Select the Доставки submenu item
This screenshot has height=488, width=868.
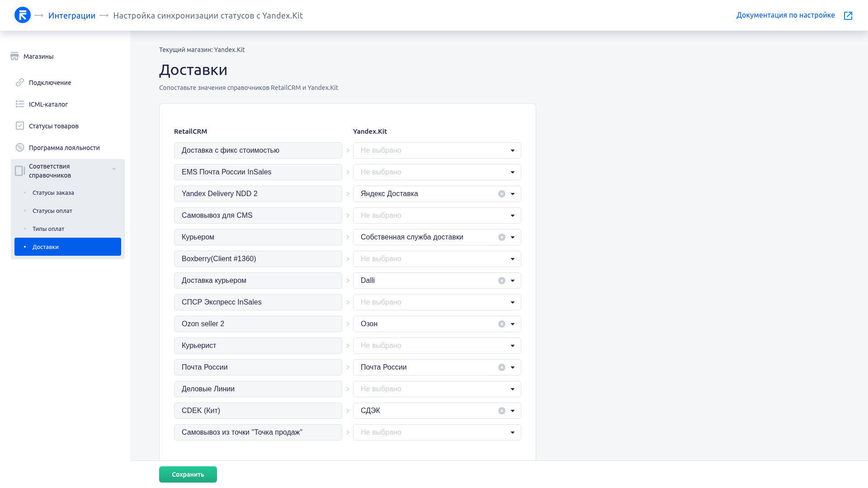tap(68, 247)
